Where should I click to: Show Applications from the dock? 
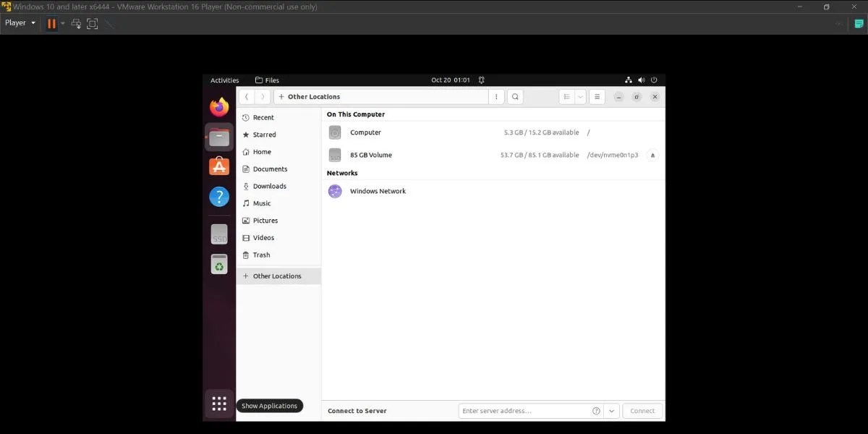(x=218, y=403)
